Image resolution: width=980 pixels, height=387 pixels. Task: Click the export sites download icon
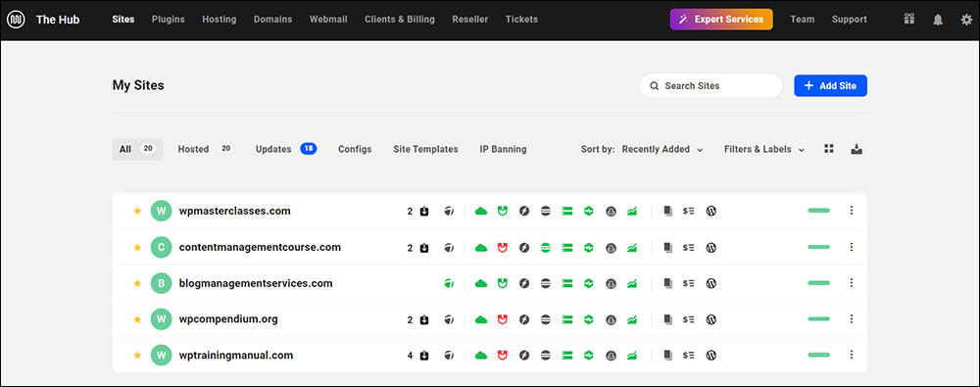[x=857, y=149]
